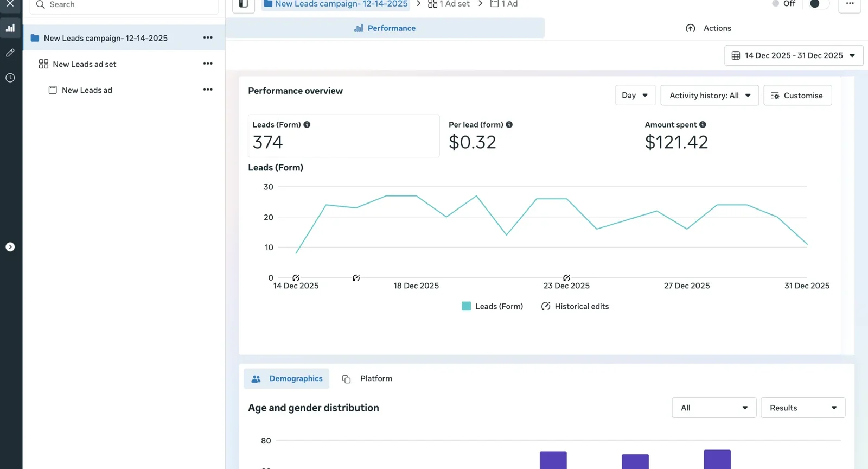Click the teal Leads (Form) legend swatch
868x469 pixels.
click(466, 307)
